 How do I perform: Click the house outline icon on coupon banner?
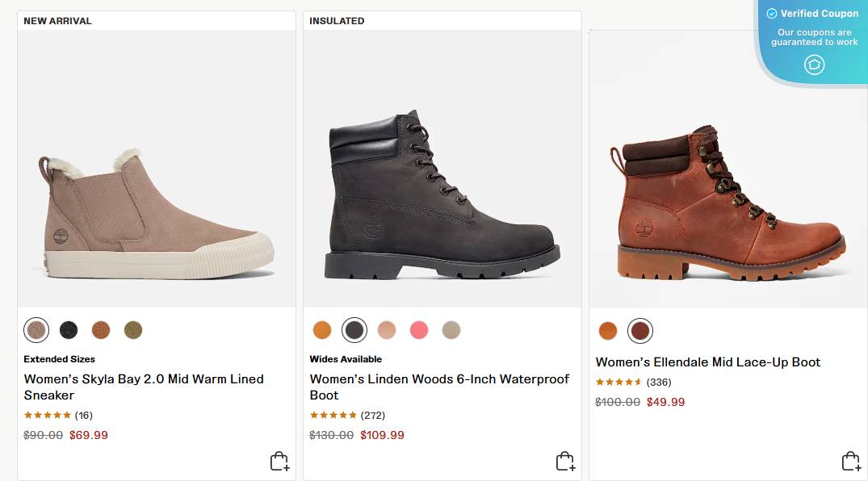coord(814,65)
